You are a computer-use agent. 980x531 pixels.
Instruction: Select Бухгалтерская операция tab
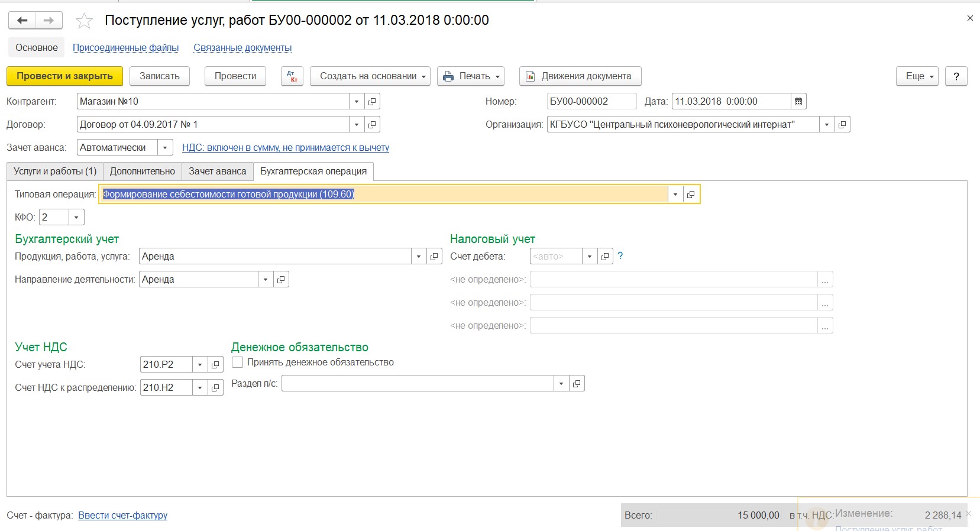pos(313,171)
